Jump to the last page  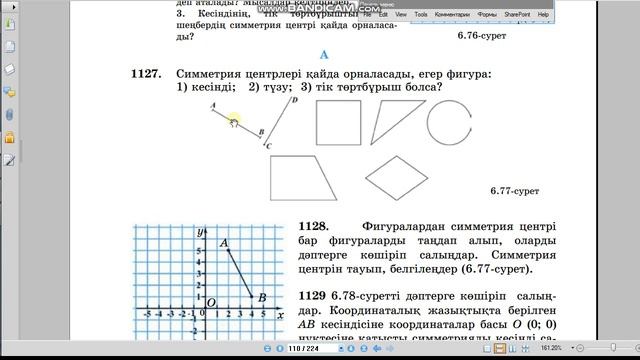tap(364, 349)
